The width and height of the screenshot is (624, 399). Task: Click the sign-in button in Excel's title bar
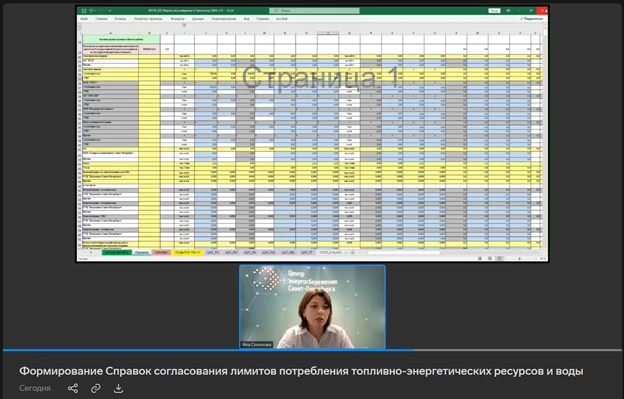[494, 11]
